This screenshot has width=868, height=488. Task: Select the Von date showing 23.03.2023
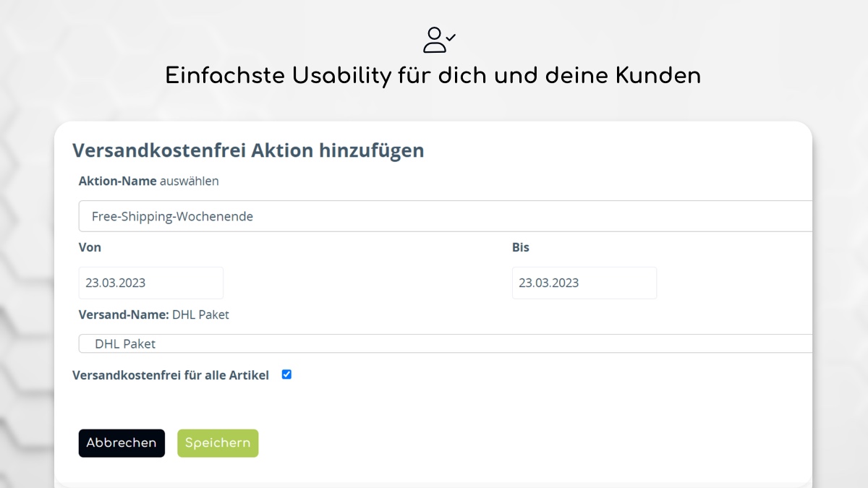click(150, 283)
